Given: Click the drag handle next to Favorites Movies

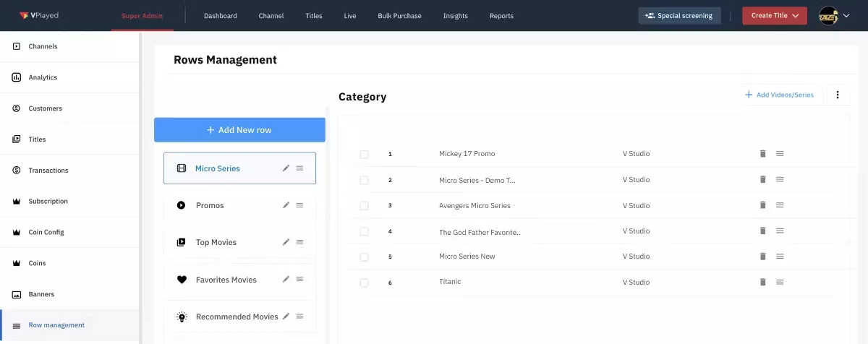Looking at the screenshot, I should tap(299, 280).
